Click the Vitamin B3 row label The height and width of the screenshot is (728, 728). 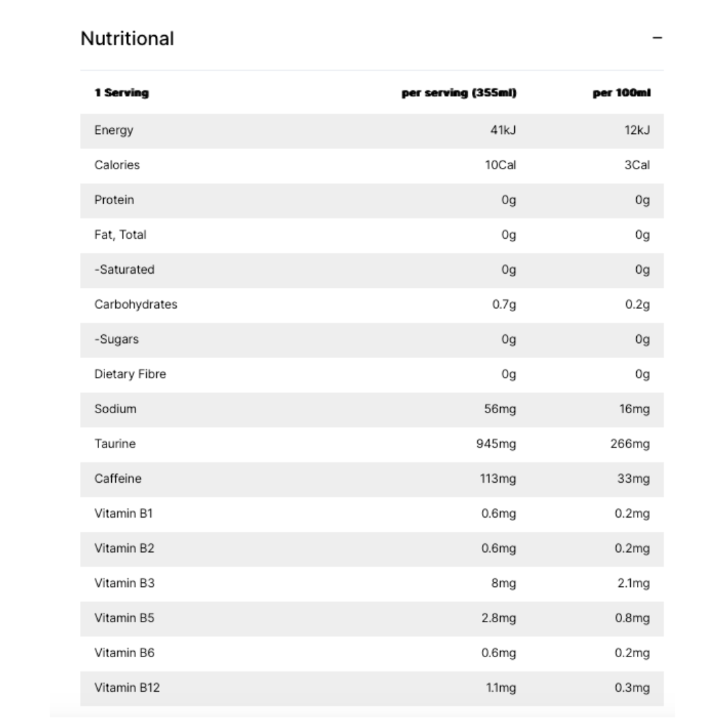point(125,583)
